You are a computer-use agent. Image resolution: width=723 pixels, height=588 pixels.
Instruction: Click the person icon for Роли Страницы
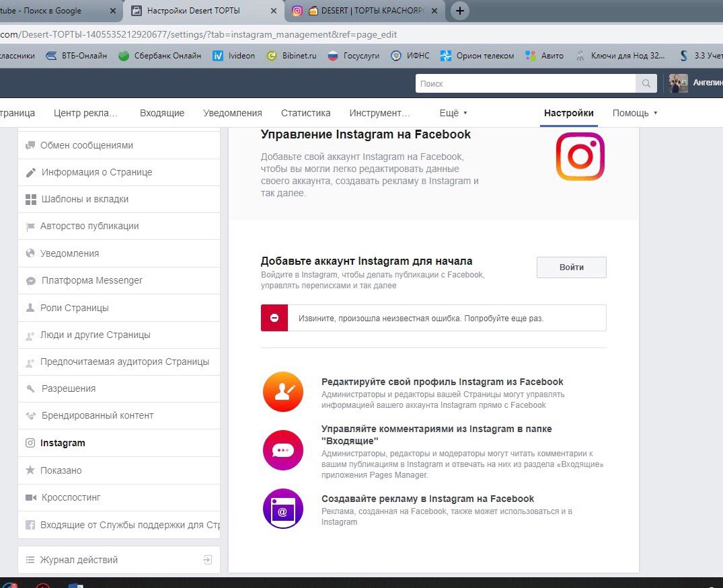coord(30,307)
